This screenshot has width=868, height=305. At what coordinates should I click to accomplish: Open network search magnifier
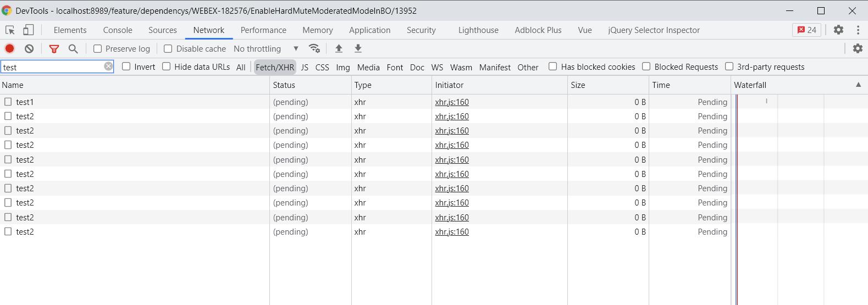[73, 49]
